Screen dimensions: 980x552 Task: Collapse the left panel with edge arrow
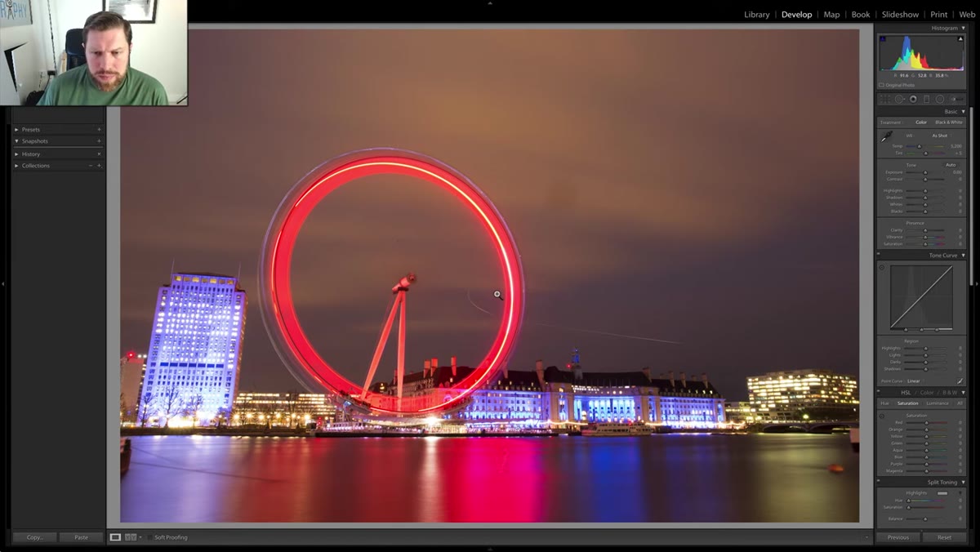pos(3,284)
